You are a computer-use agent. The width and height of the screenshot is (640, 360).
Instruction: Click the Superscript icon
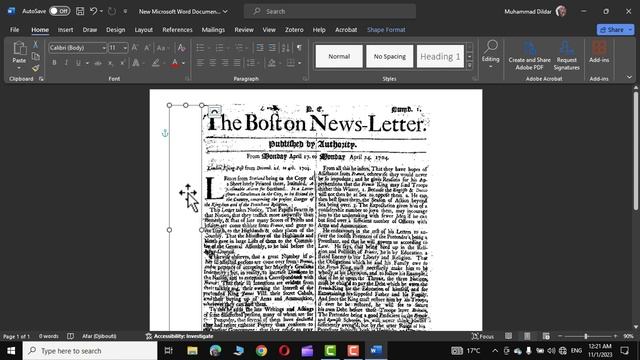pos(122,63)
